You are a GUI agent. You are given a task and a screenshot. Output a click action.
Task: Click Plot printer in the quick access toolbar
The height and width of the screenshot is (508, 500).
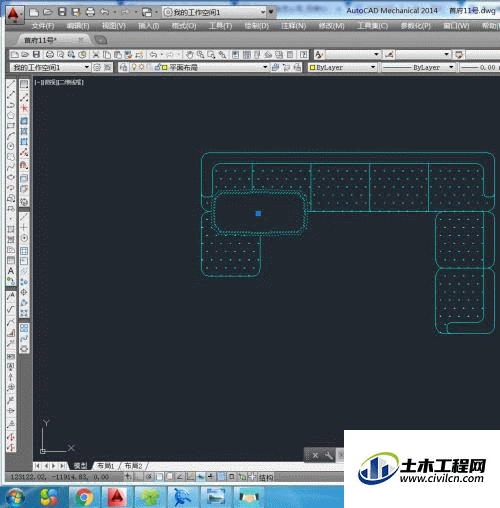click(90, 12)
